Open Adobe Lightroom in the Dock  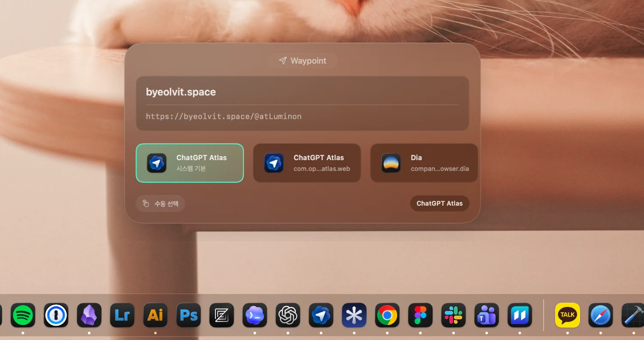coord(122,316)
